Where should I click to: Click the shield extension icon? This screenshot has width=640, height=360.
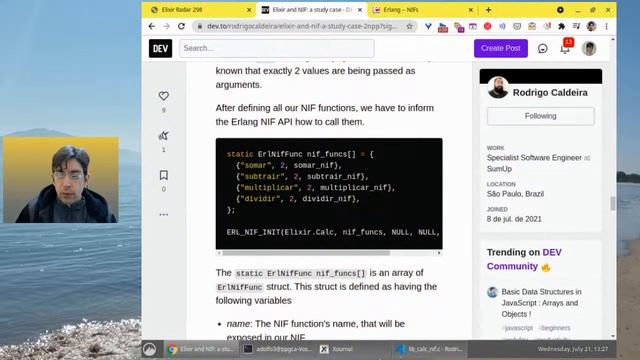[517, 26]
